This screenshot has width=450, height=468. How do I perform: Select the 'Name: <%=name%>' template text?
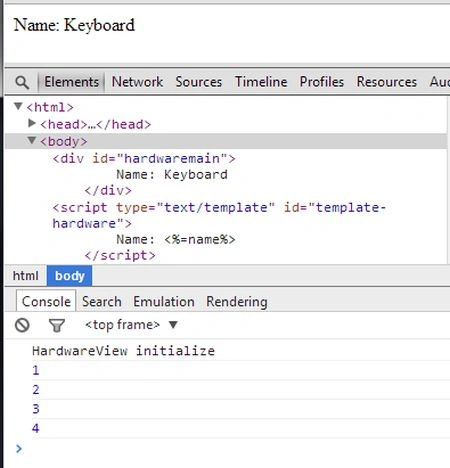[176, 239]
